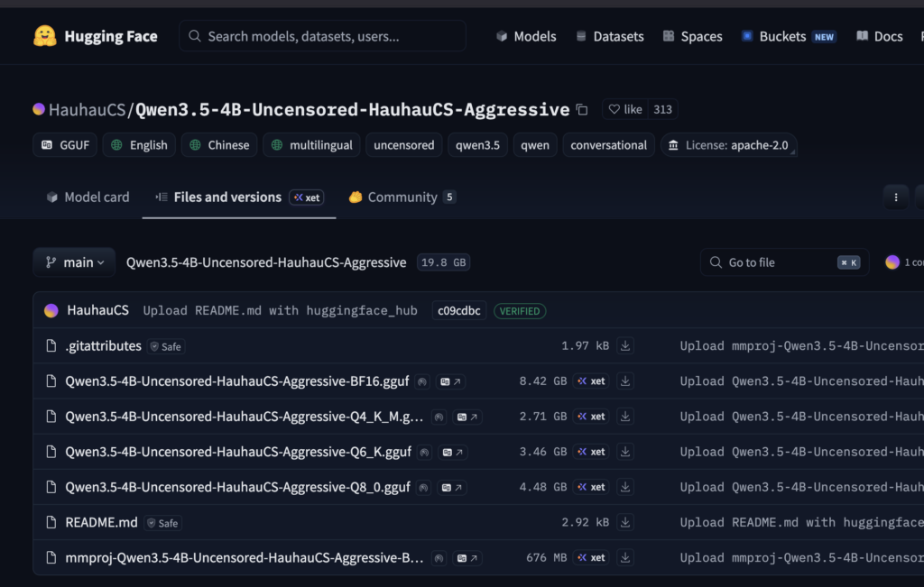Open the three-dot more options menu

point(895,197)
